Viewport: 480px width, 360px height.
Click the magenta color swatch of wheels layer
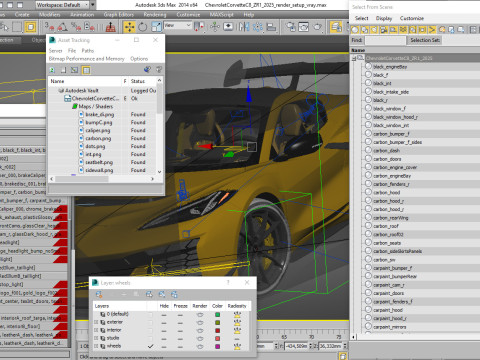(x=217, y=346)
